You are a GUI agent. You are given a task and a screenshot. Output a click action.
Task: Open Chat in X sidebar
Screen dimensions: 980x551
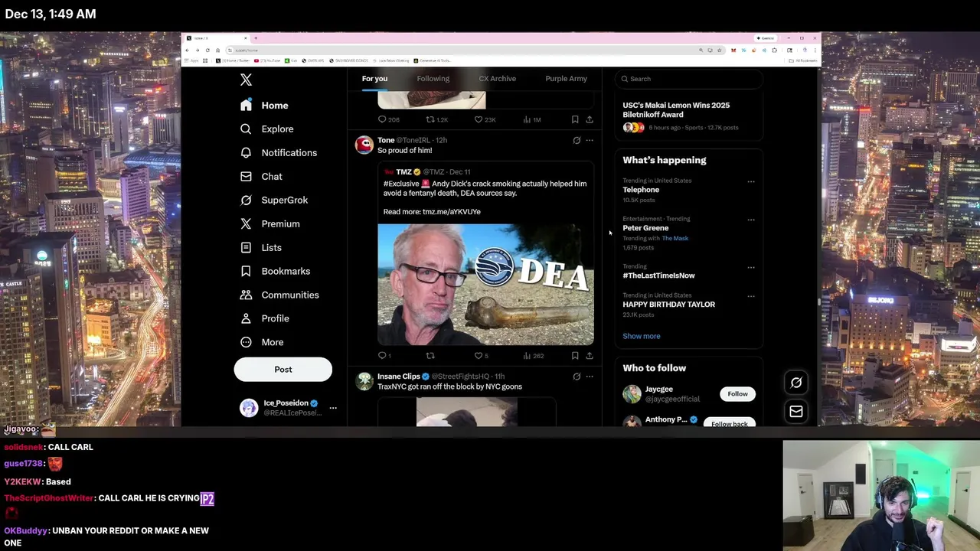click(261, 177)
